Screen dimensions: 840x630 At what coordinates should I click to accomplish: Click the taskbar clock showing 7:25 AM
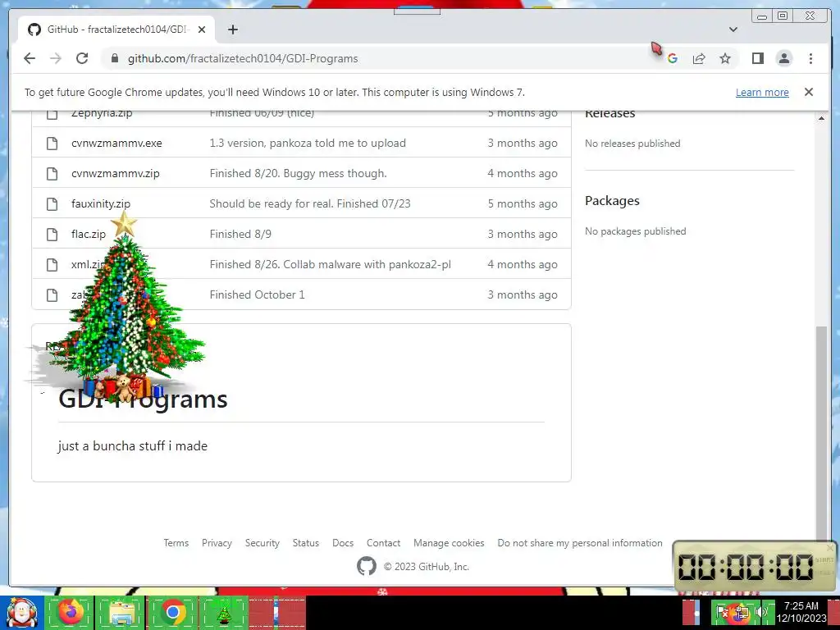[801, 612]
